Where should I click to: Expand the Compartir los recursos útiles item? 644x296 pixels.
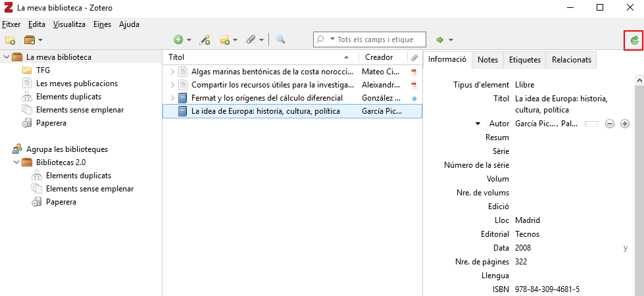pyautogui.click(x=172, y=85)
